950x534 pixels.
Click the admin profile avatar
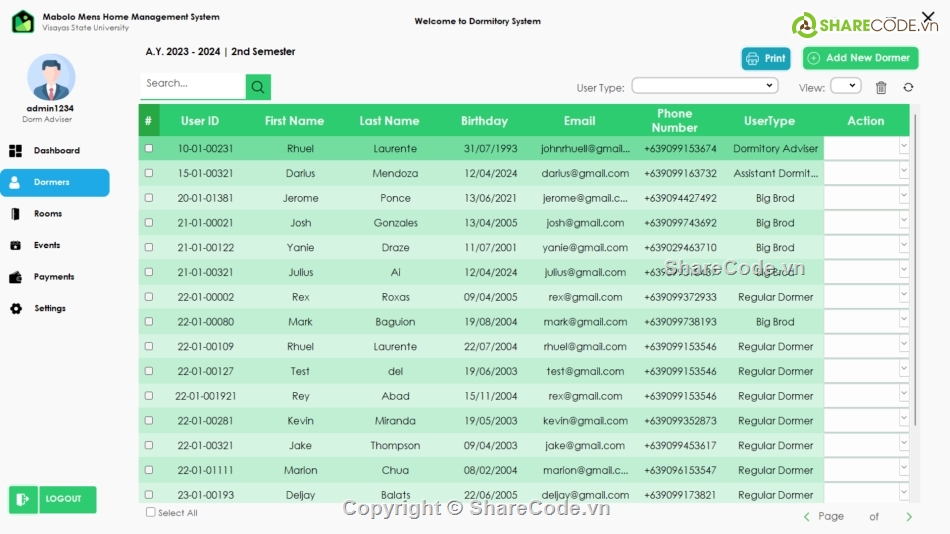coord(51,77)
